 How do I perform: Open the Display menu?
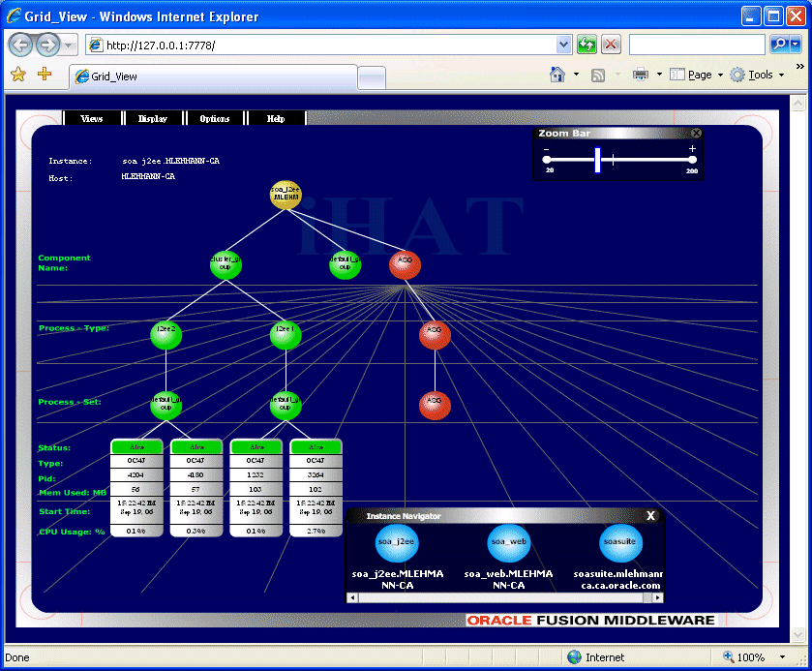pyautogui.click(x=153, y=119)
